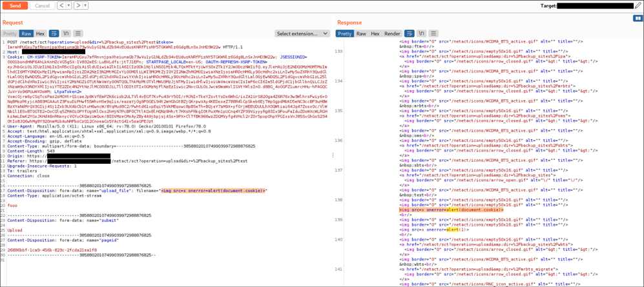Toggle show non-printable chars in Request panel
The image size is (644, 287).
coord(66,34)
